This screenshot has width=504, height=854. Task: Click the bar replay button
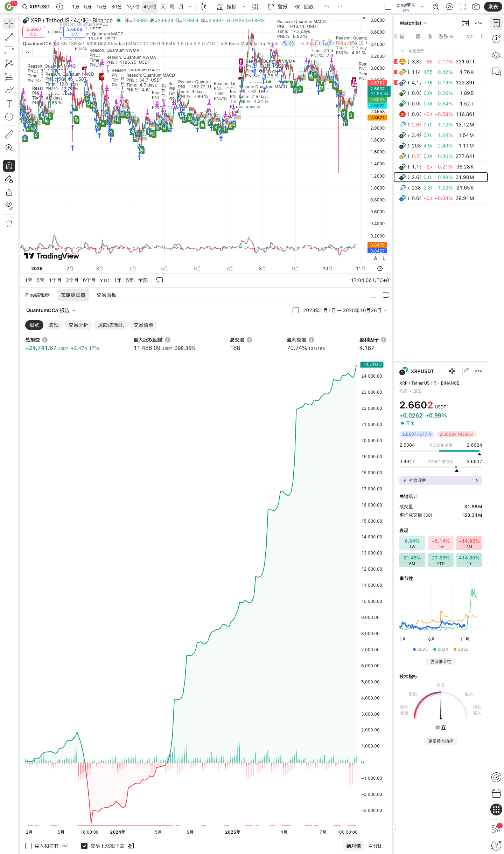click(x=304, y=7)
